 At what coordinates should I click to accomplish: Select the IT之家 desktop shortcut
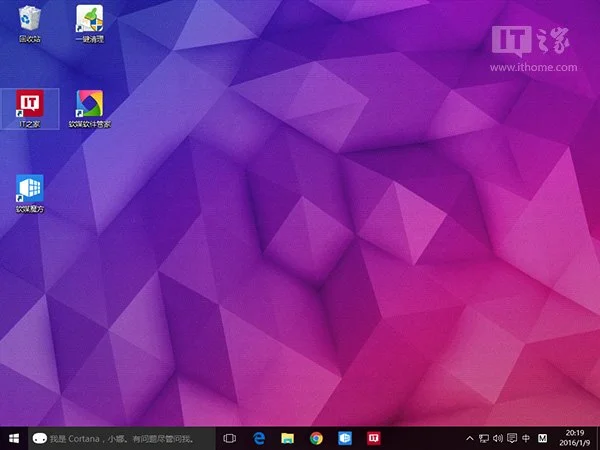pyautogui.click(x=30, y=105)
